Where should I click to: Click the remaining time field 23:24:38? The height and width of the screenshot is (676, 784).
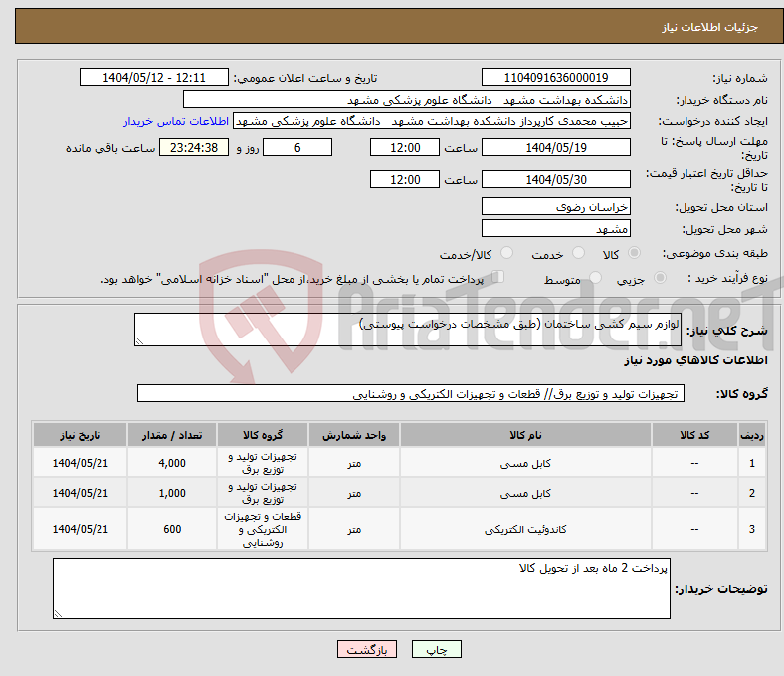coord(194,147)
